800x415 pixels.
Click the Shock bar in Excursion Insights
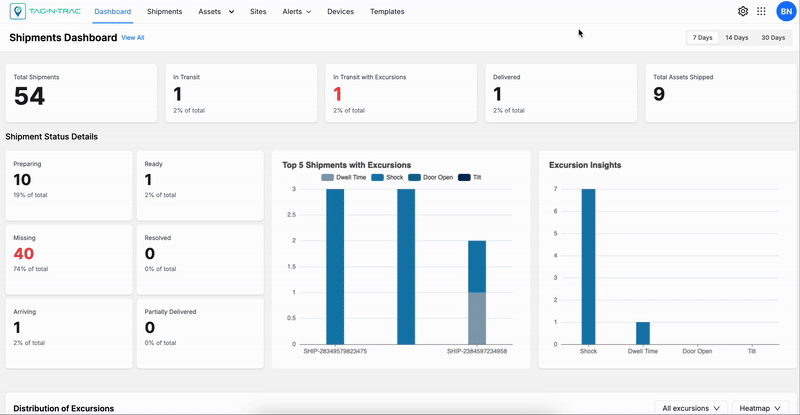click(x=588, y=265)
